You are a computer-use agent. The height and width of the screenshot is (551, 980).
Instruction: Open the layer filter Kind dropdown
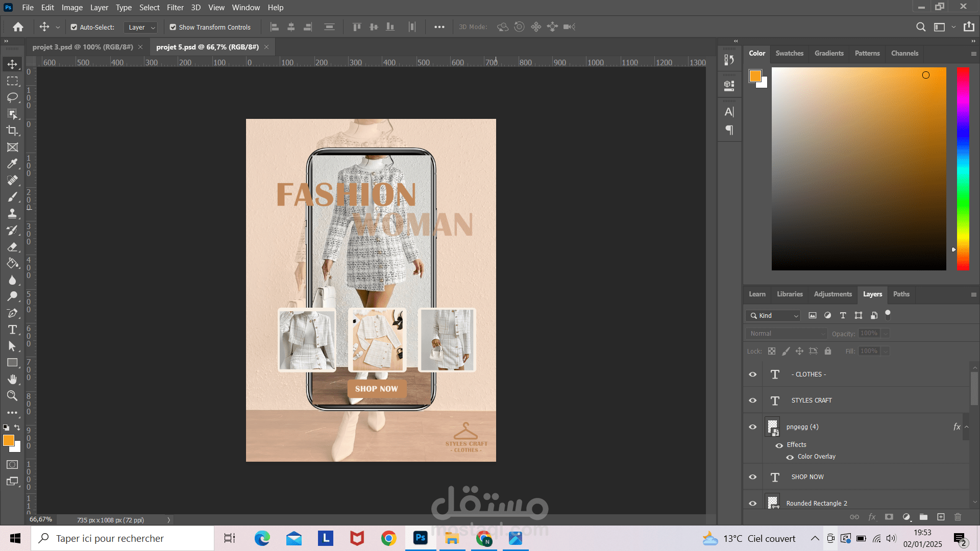(x=773, y=316)
